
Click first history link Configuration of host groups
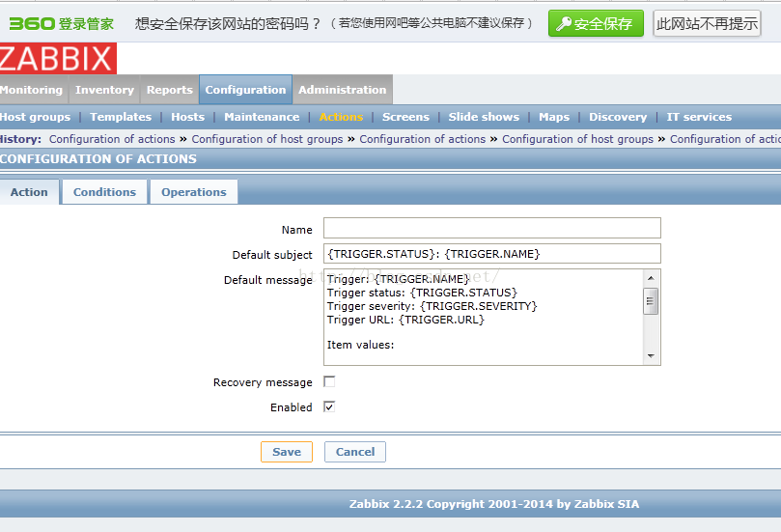(x=267, y=139)
